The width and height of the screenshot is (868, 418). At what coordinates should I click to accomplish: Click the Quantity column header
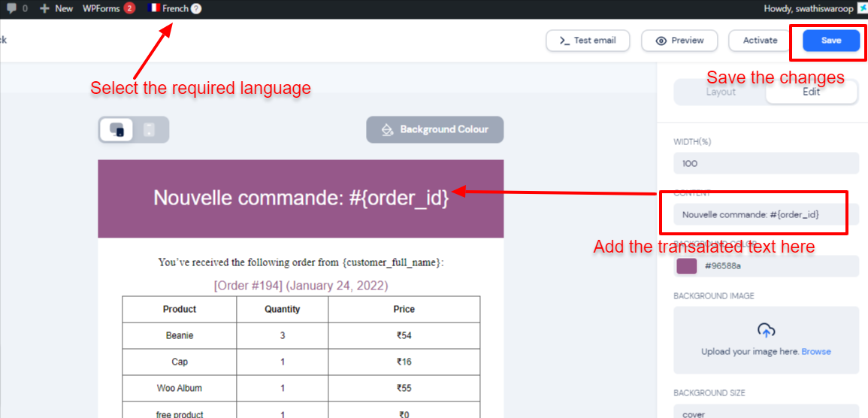click(283, 309)
